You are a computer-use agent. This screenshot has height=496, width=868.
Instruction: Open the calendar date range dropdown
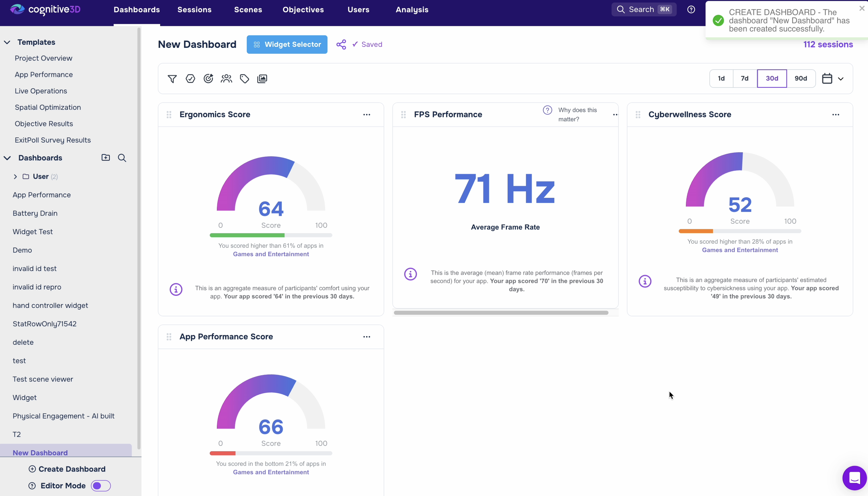coord(832,79)
